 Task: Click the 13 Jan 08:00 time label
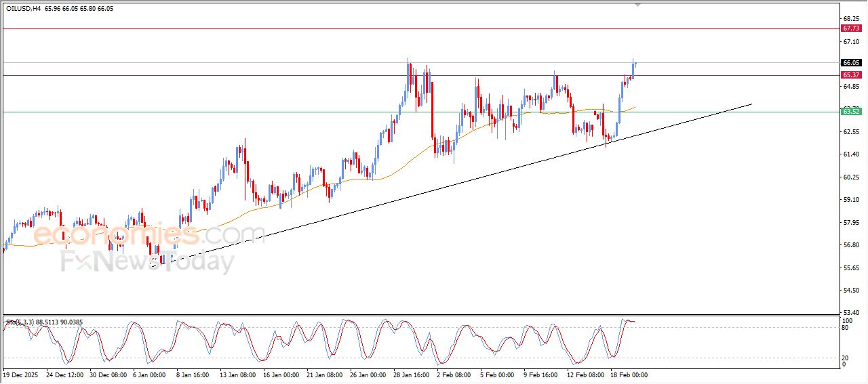(x=238, y=374)
